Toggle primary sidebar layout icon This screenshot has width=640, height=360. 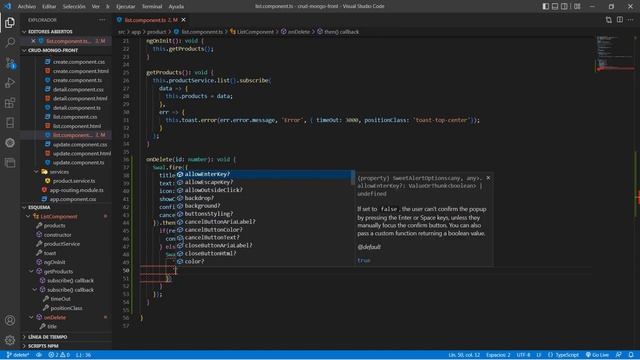pos(546,6)
